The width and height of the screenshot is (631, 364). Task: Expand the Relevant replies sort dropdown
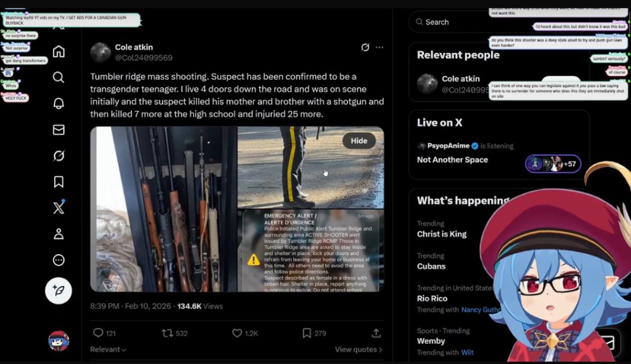(x=108, y=349)
